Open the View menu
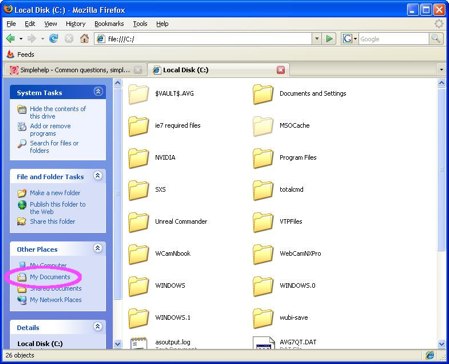 click(x=50, y=24)
